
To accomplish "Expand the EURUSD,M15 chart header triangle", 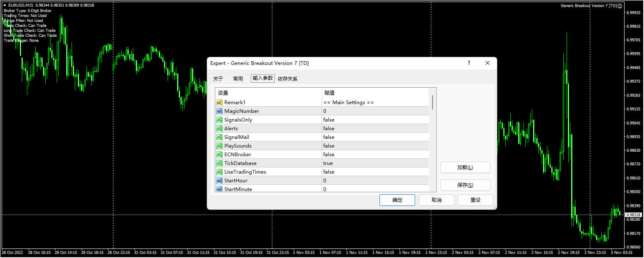I will click(x=5, y=5).
